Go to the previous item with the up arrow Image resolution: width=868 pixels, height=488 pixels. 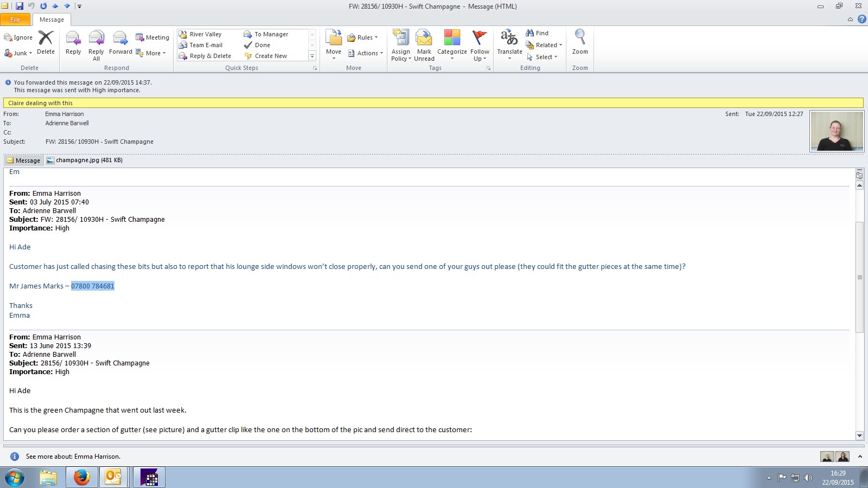pos(55,6)
